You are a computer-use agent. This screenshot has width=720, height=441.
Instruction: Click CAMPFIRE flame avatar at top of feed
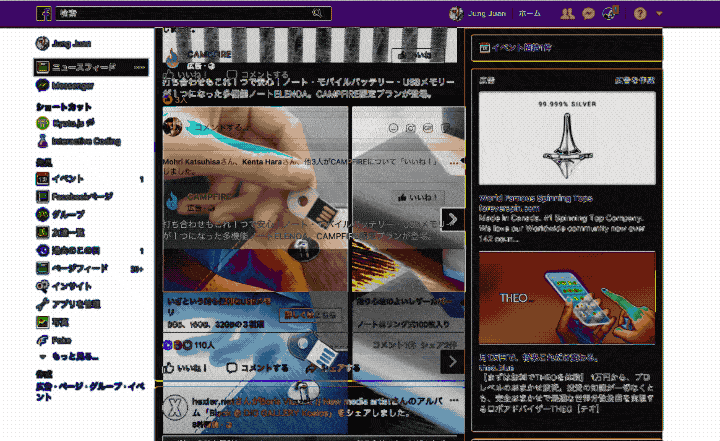click(172, 58)
